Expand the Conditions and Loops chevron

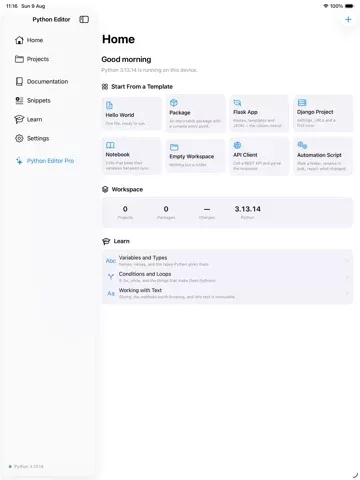(347, 277)
